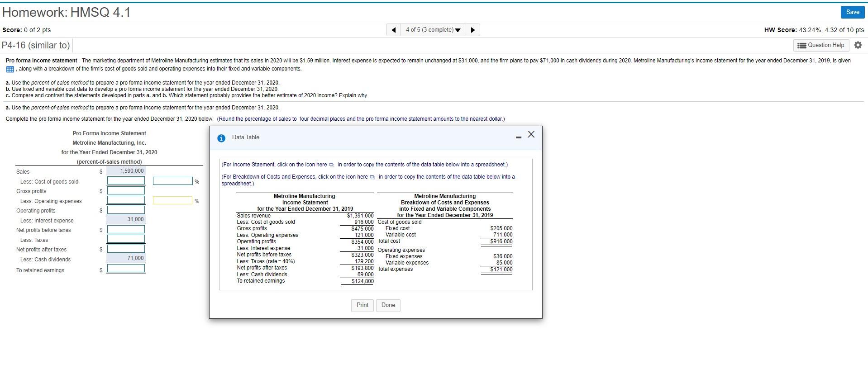Click the HW Score text
The width and height of the screenshot is (868, 383).
tap(814, 30)
